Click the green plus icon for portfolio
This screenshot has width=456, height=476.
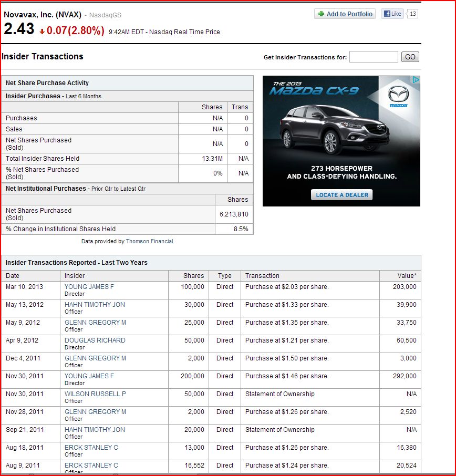[321, 14]
